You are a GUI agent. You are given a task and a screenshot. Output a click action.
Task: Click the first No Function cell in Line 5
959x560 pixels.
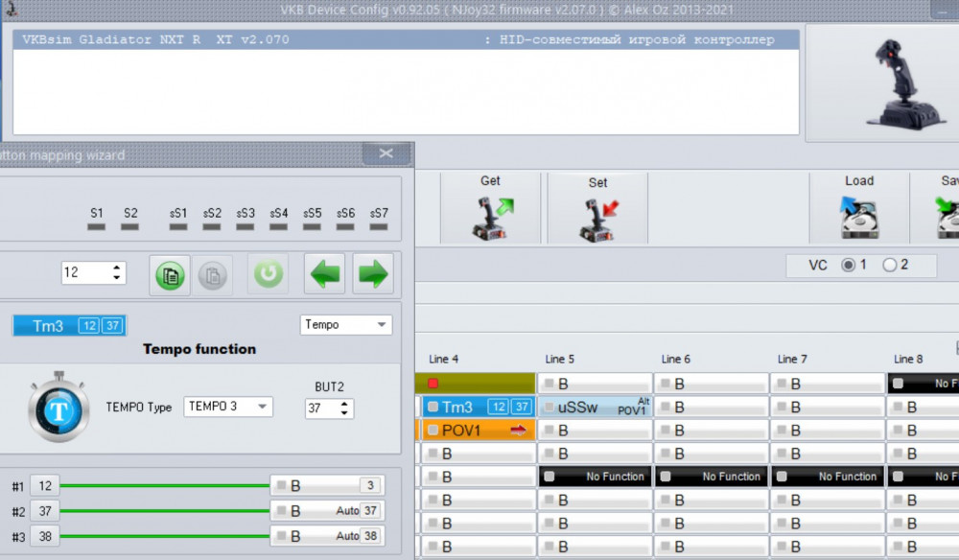coord(596,477)
